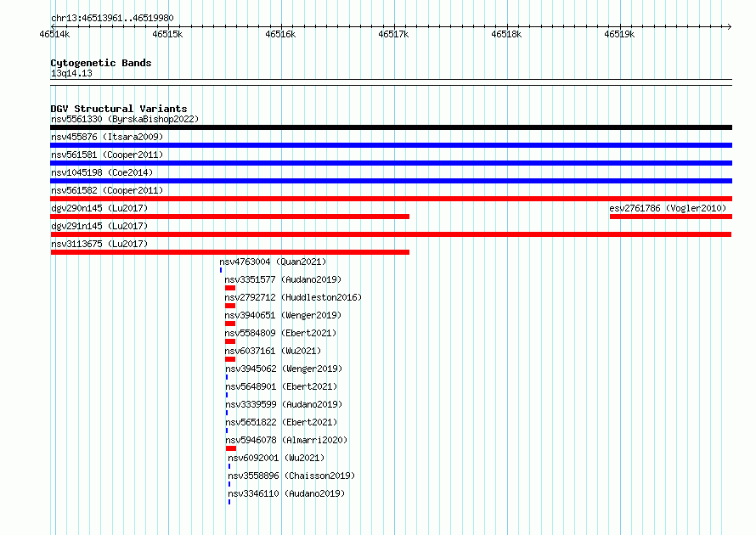The image size is (756, 535).
Task: Open nsv3339599 (Audano2019) label
Action: pos(284,404)
